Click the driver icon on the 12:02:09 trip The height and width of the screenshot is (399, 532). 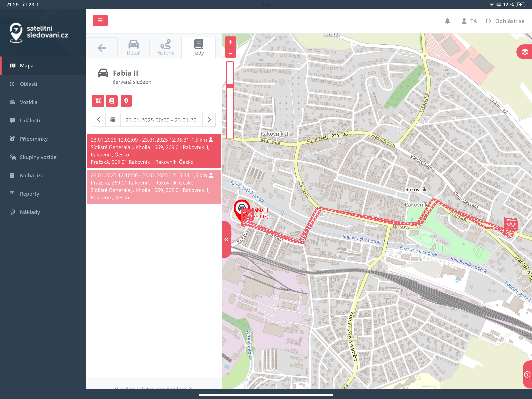pos(211,139)
